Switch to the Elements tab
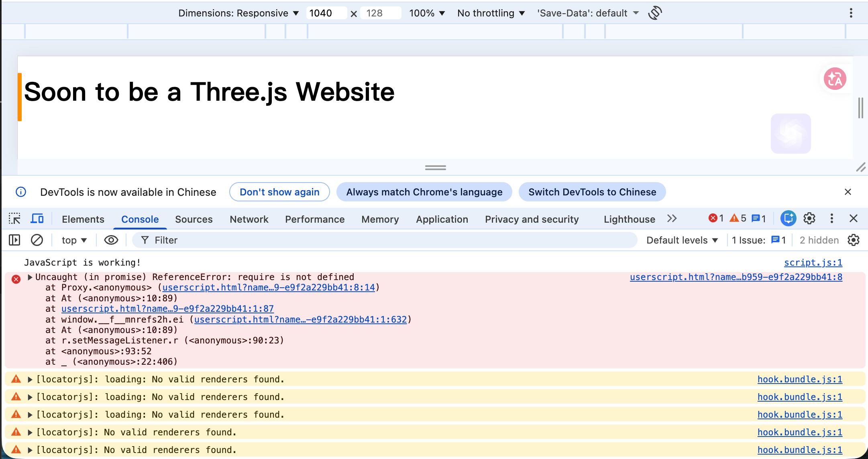Image resolution: width=868 pixels, height=459 pixels. 83,219
